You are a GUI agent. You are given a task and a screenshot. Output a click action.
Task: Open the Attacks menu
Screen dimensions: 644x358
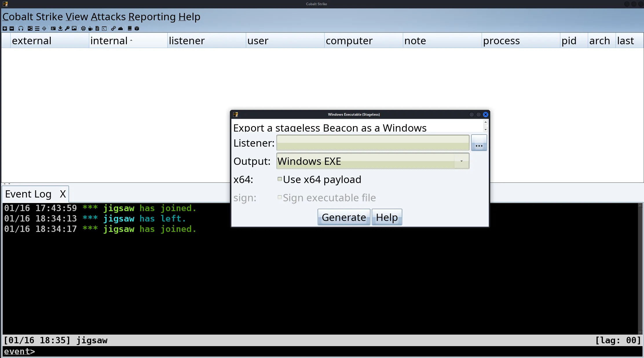coord(108,17)
